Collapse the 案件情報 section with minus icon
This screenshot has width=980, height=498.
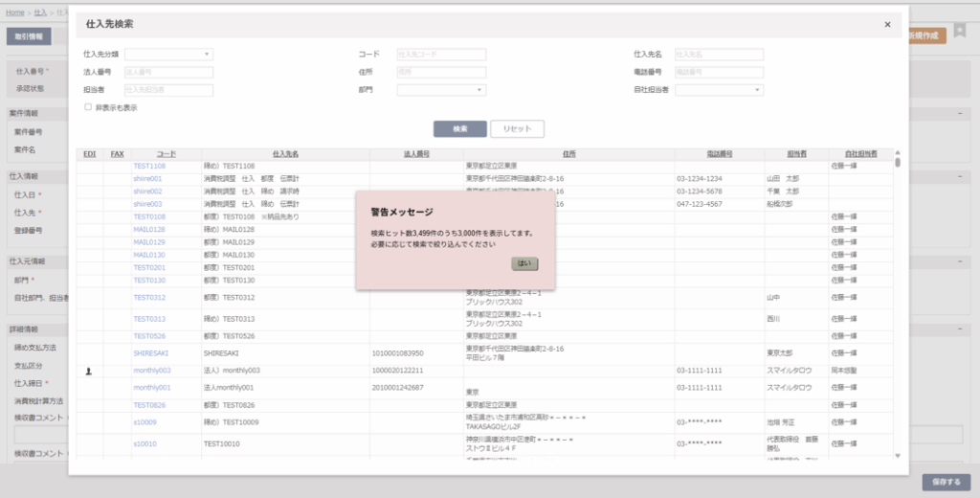point(960,113)
